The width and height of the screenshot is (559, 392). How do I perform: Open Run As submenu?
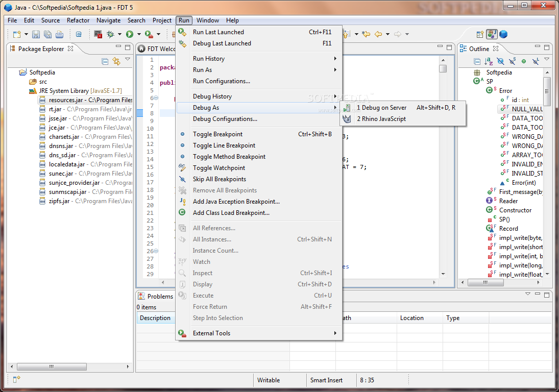click(259, 70)
